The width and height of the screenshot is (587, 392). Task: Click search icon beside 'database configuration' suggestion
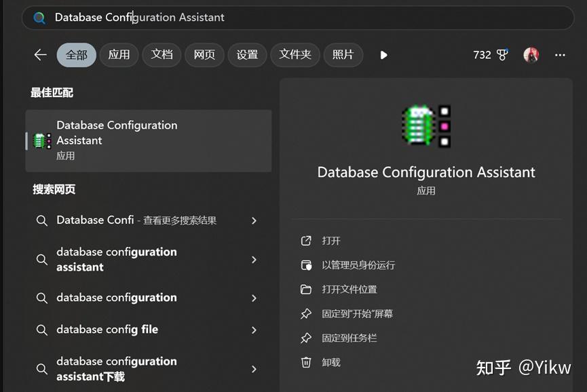tap(42, 298)
